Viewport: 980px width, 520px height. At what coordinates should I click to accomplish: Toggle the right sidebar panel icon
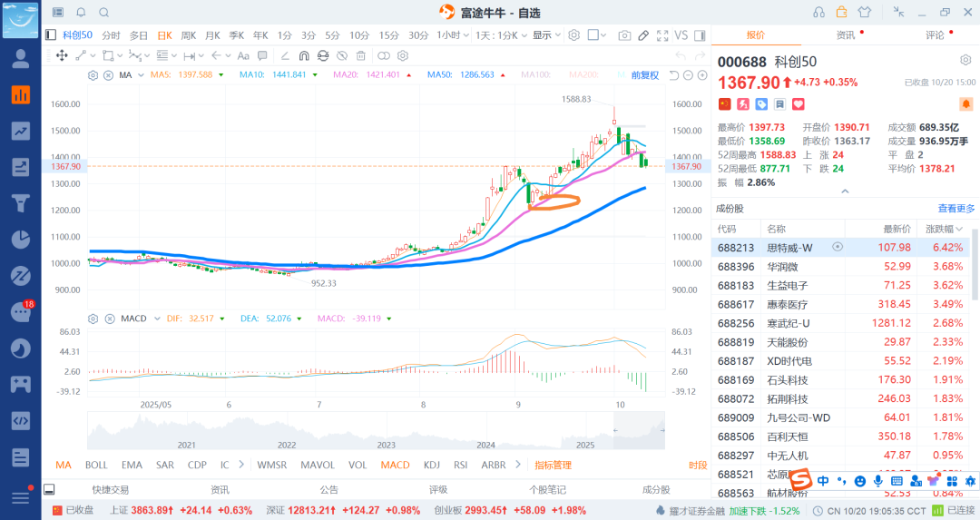pos(700,35)
